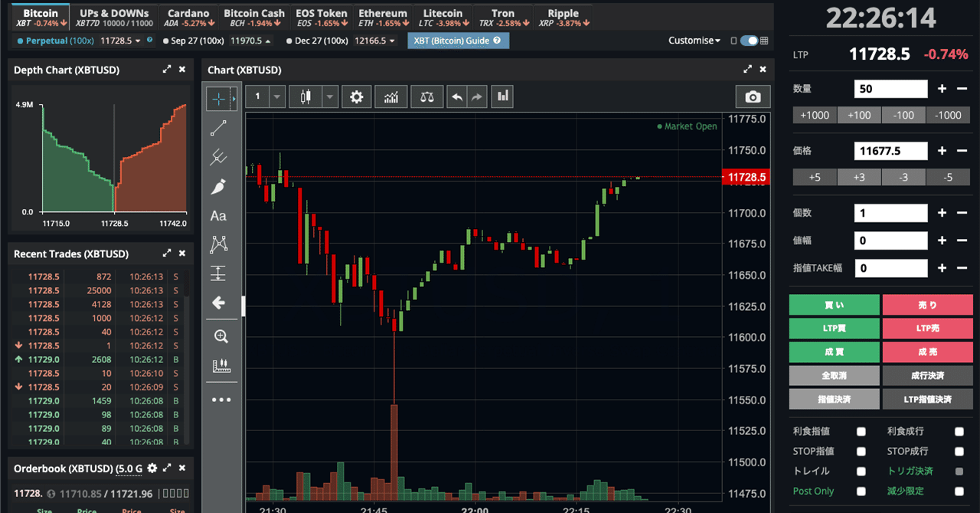Screen dimensions: 980x513
Task: Switch to the Bitcoin tab
Action: pyautogui.click(x=41, y=18)
